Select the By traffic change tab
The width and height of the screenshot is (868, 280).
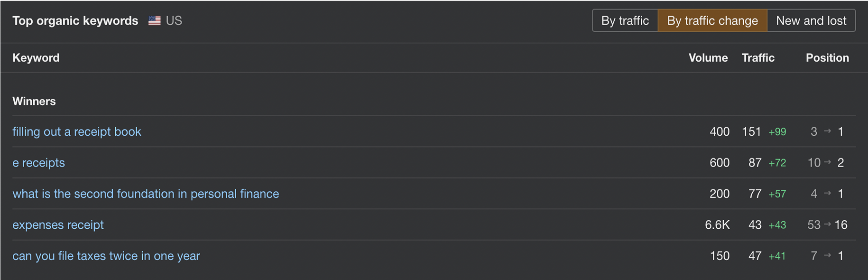pyautogui.click(x=712, y=21)
